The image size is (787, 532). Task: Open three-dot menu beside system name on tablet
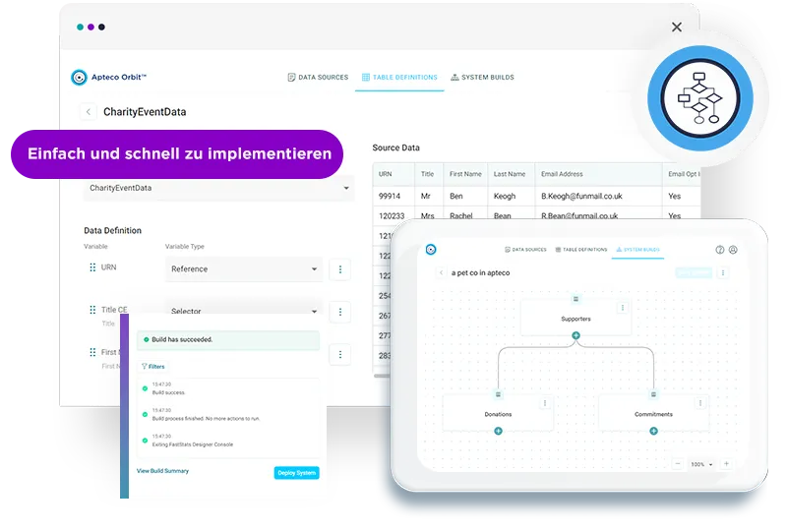click(723, 273)
